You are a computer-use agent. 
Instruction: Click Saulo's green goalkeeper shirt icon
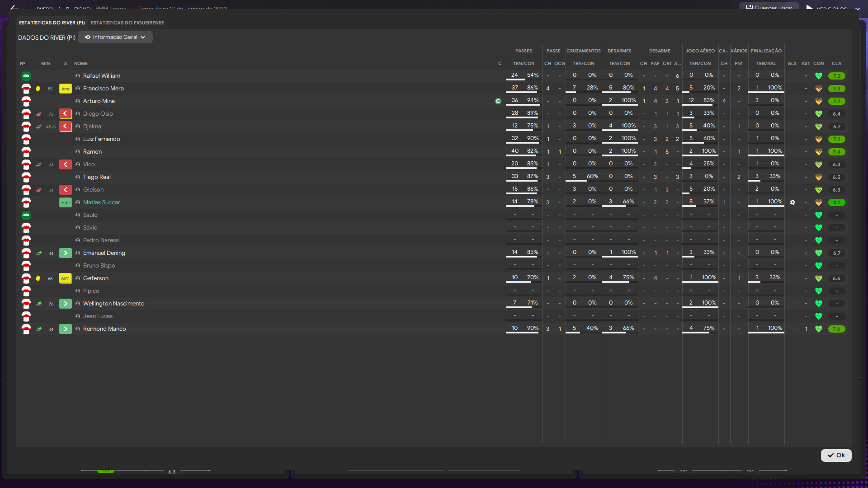(x=26, y=215)
